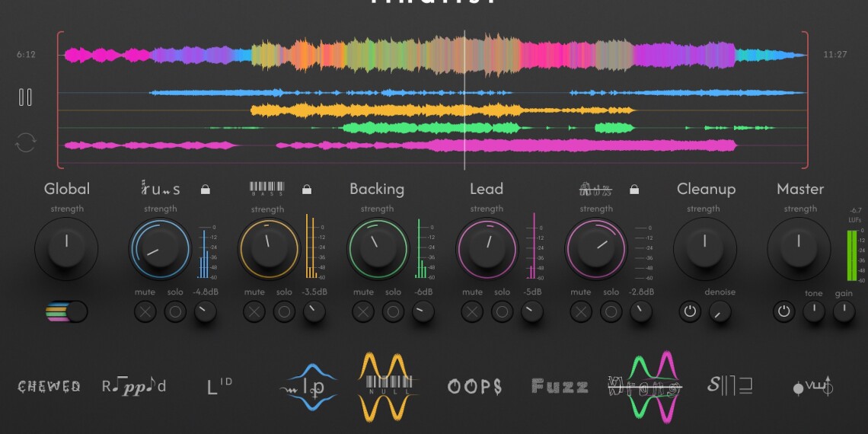Mute the Bass channel
Screen dimensions: 868x434
pos(254,311)
